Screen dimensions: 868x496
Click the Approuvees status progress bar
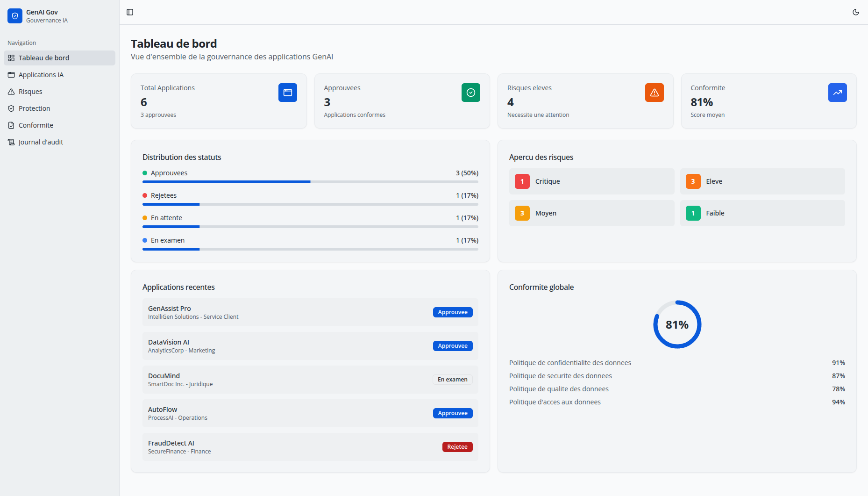[310, 182]
